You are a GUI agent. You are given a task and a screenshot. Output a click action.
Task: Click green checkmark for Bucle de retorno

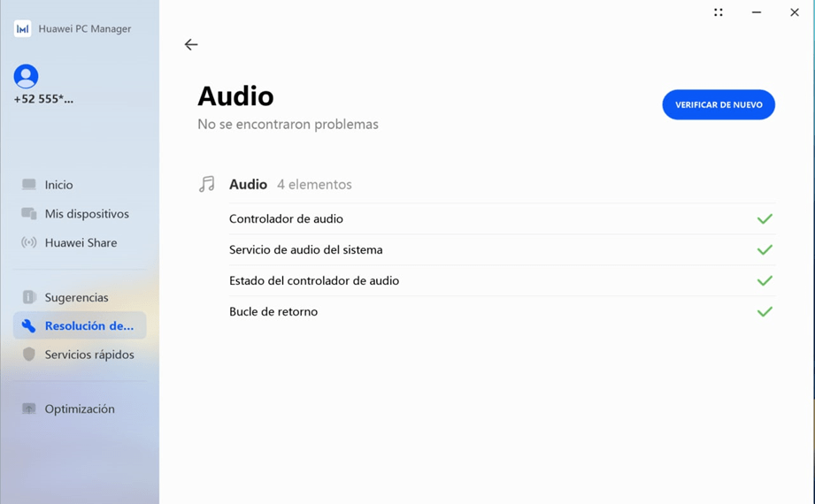[765, 312]
